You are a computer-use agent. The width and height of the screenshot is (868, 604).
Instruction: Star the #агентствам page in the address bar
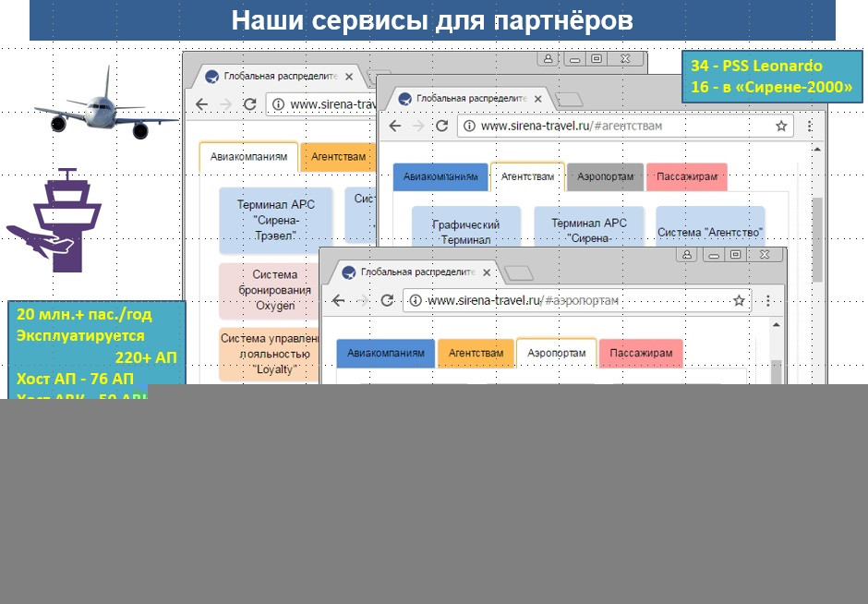point(781,126)
